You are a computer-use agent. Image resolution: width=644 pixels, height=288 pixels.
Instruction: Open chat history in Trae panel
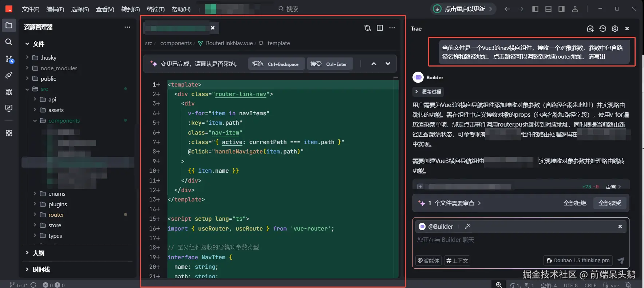click(x=603, y=28)
